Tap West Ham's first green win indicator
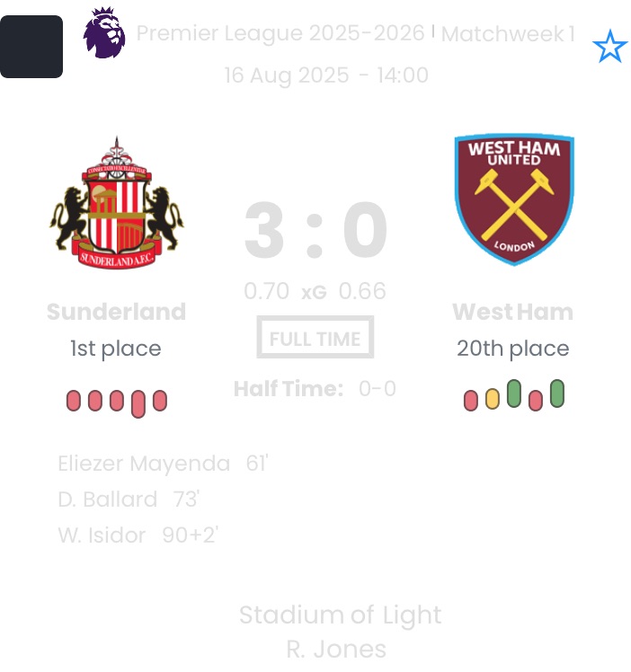This screenshot has width=631, height=672. tap(514, 393)
